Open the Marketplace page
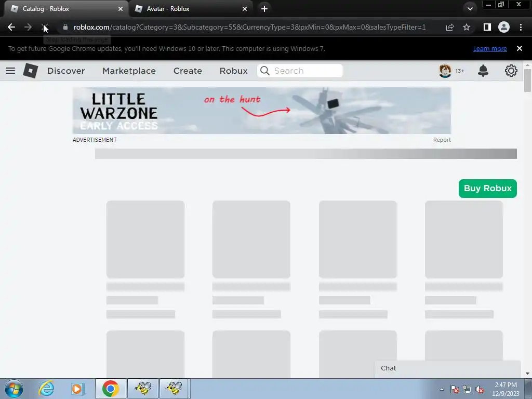This screenshot has height=399, width=532. (x=129, y=71)
